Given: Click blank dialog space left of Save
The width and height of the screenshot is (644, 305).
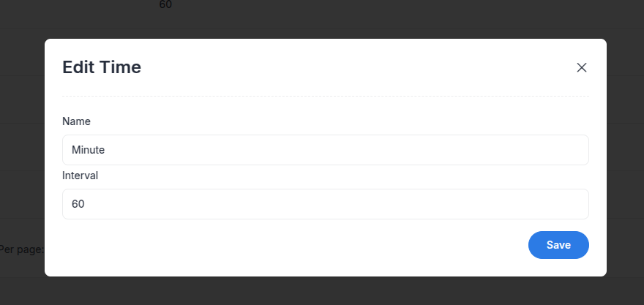Looking at the screenshot, I should (288, 245).
